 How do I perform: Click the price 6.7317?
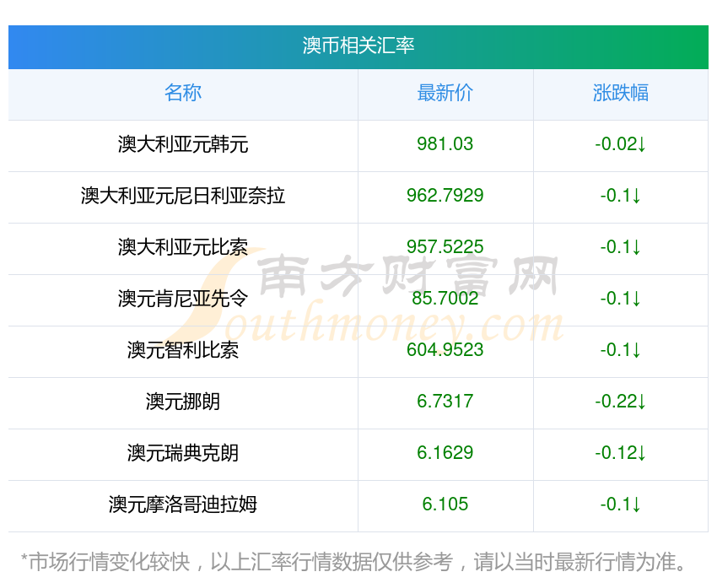[x=445, y=402]
